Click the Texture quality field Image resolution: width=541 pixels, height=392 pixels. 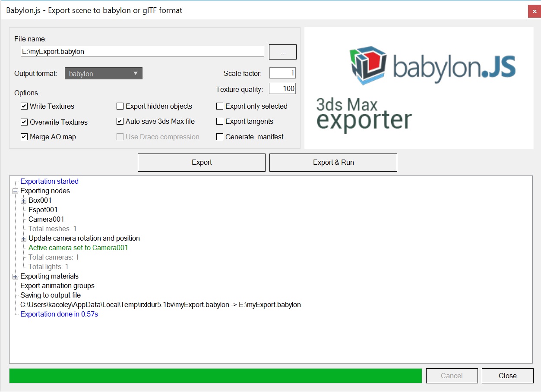pos(282,88)
